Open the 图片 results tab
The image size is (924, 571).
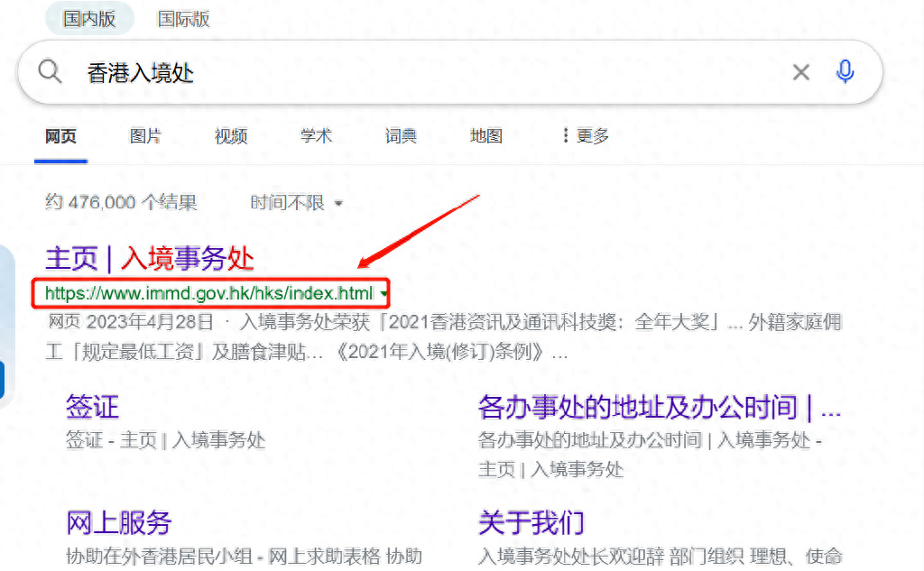tap(145, 136)
